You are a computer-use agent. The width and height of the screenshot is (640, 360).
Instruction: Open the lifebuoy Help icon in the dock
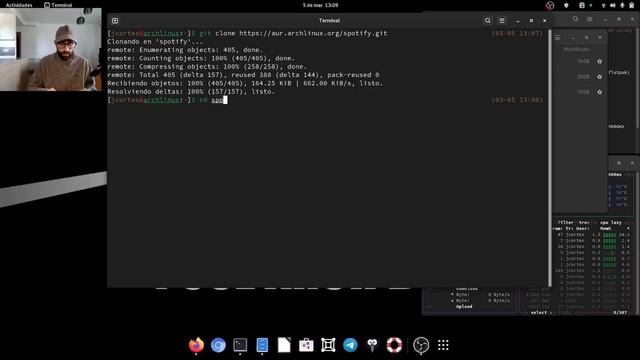point(394,345)
